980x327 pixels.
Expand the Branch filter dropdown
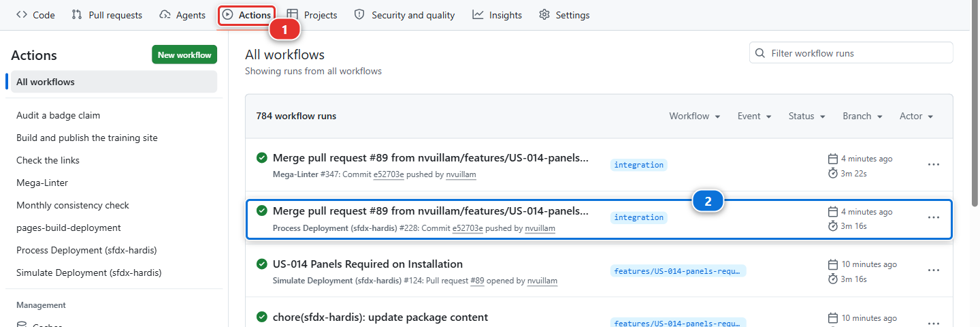point(862,116)
